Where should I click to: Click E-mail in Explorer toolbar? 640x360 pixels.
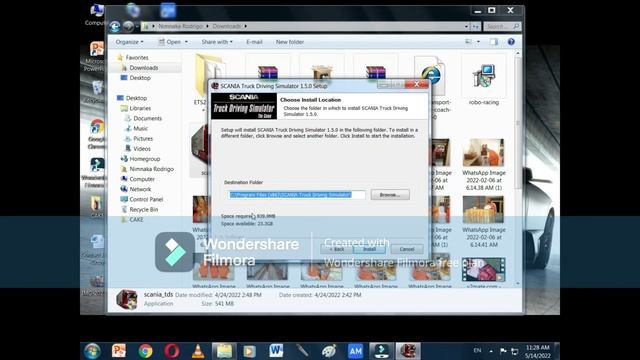tap(254, 42)
